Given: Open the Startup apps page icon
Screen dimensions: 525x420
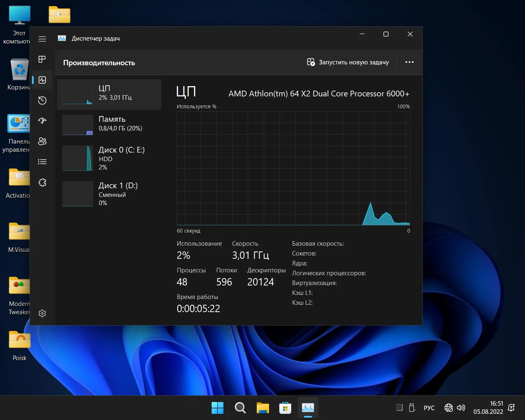Looking at the screenshot, I should (42, 121).
